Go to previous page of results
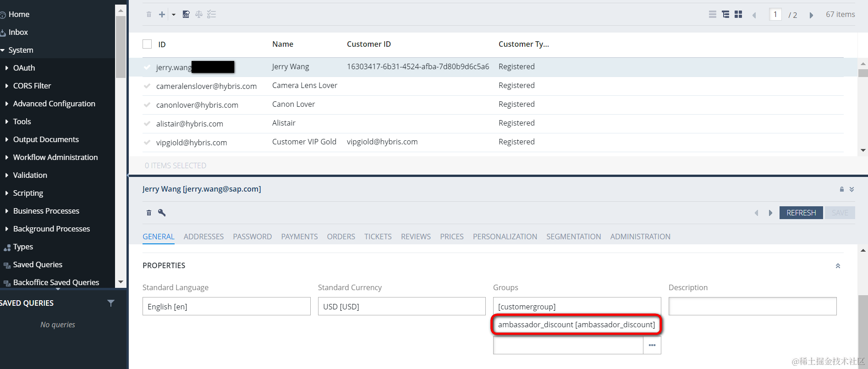Image resolution: width=868 pixels, height=369 pixels. pos(754,15)
